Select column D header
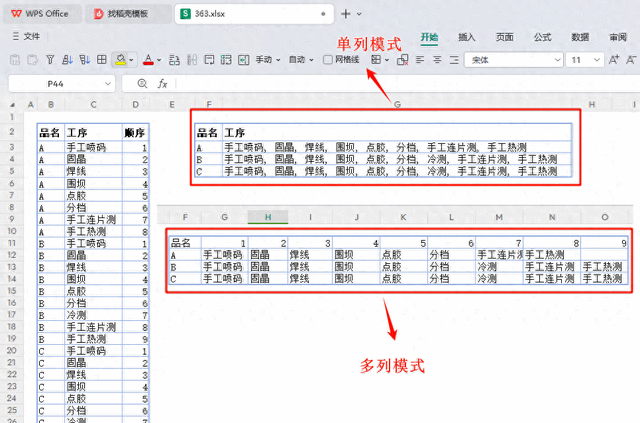 point(136,105)
